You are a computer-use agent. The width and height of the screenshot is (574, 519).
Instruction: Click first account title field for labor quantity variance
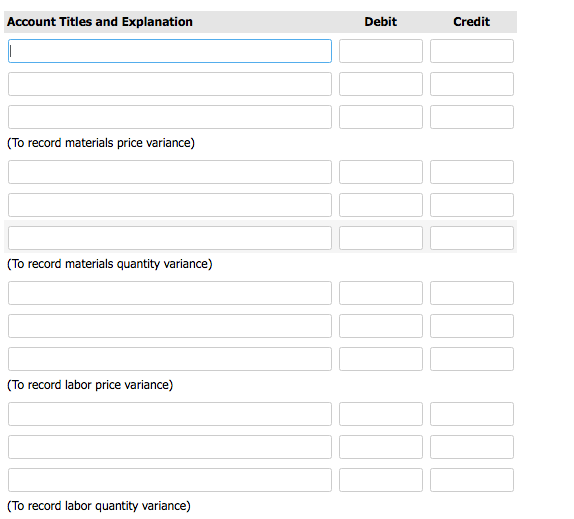click(x=170, y=414)
